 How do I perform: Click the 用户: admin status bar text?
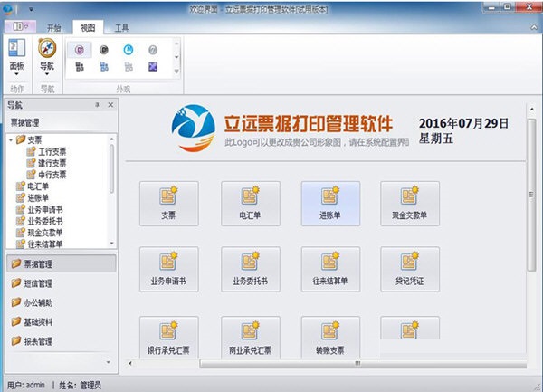point(26,385)
